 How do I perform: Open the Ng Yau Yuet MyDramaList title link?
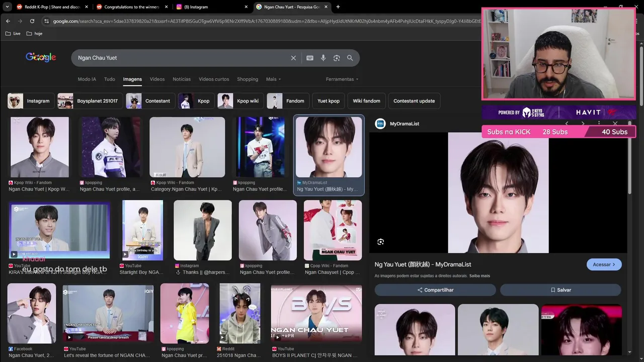(x=423, y=264)
